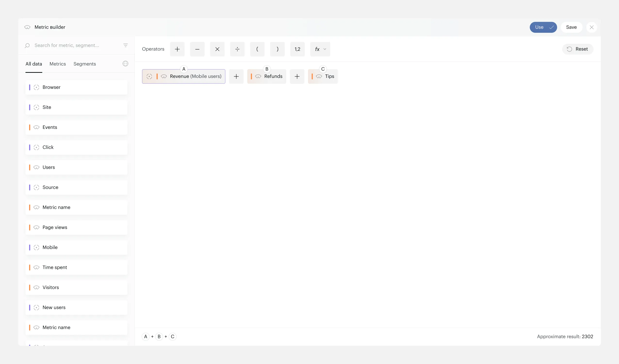Click the New users segment icon
The image size is (619, 364).
pos(36,307)
